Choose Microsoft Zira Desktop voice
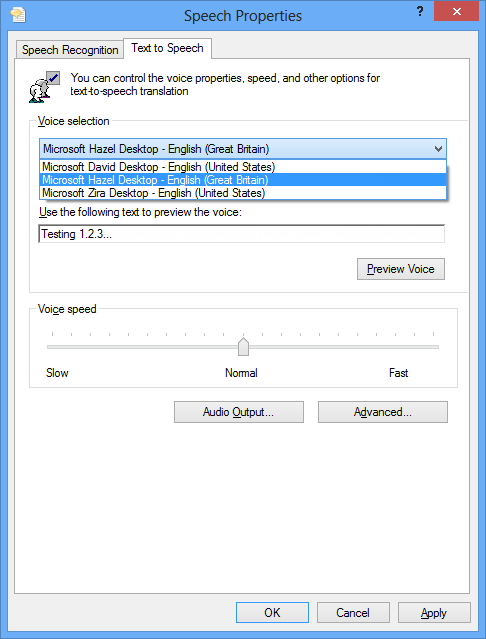Image resolution: width=486 pixels, height=639 pixels. (x=243, y=193)
